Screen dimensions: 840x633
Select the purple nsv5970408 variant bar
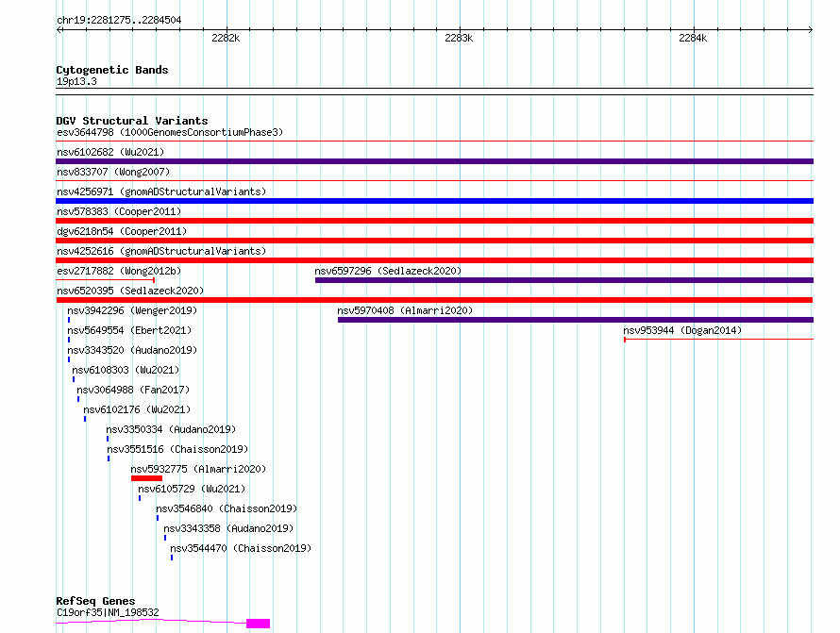576,320
